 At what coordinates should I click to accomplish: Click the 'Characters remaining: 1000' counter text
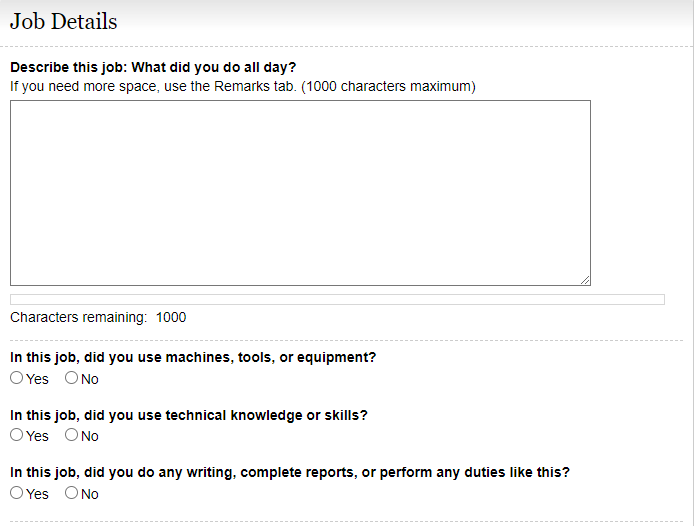pos(98,317)
